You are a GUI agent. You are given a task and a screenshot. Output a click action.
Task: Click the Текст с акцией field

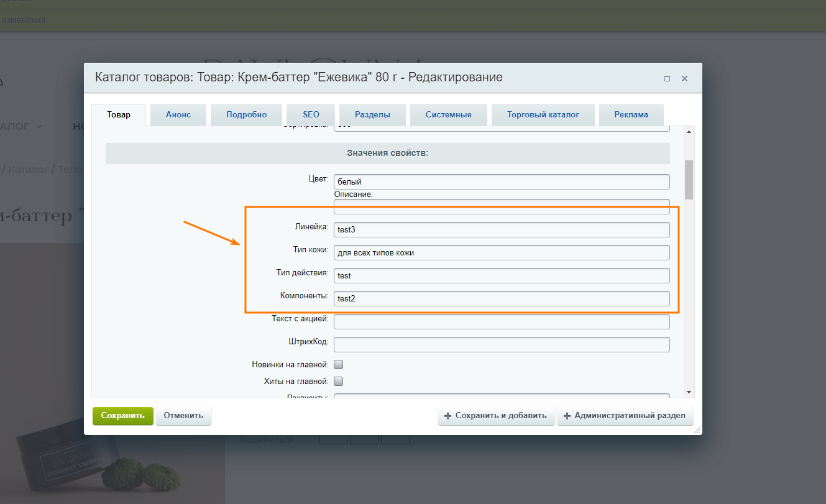pyautogui.click(x=502, y=321)
